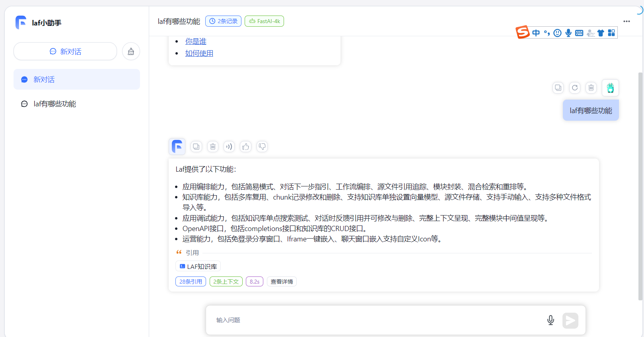
Task: Copy the assistant's reply
Action: click(x=196, y=147)
